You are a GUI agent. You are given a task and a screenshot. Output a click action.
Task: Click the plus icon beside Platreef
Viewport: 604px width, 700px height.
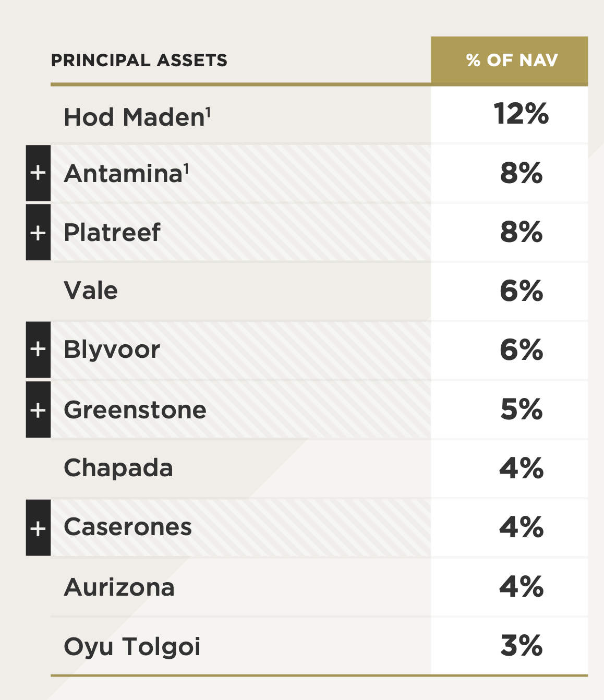tap(38, 233)
